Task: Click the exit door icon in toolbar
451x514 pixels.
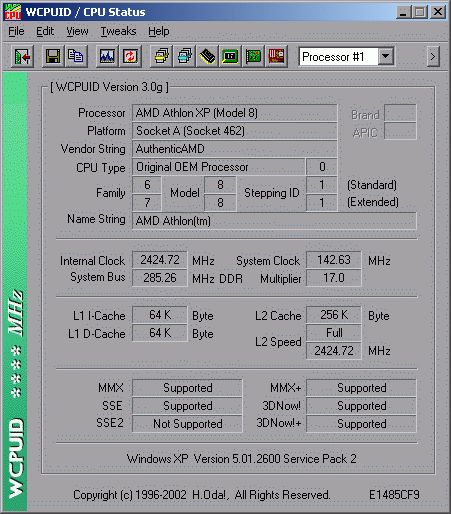Action: click(22, 57)
